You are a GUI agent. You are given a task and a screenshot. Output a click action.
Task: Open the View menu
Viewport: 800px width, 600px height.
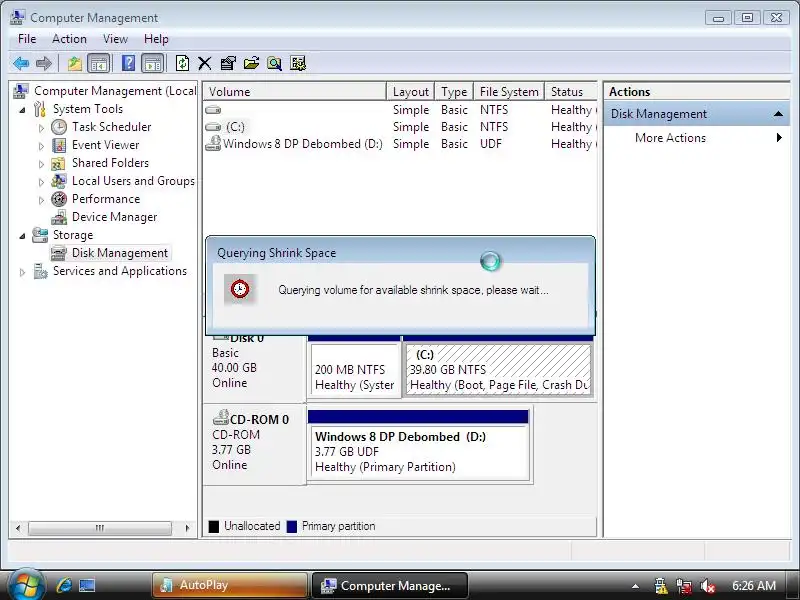click(115, 39)
